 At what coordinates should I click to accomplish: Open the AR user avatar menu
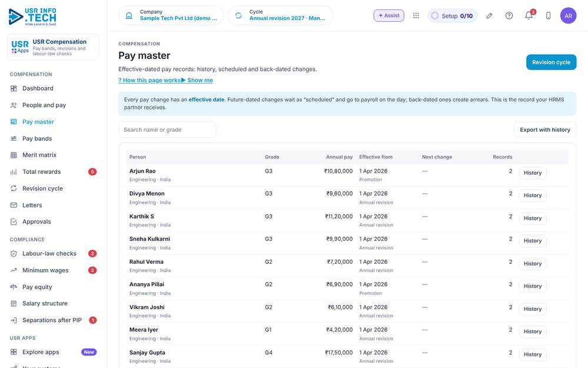(568, 16)
